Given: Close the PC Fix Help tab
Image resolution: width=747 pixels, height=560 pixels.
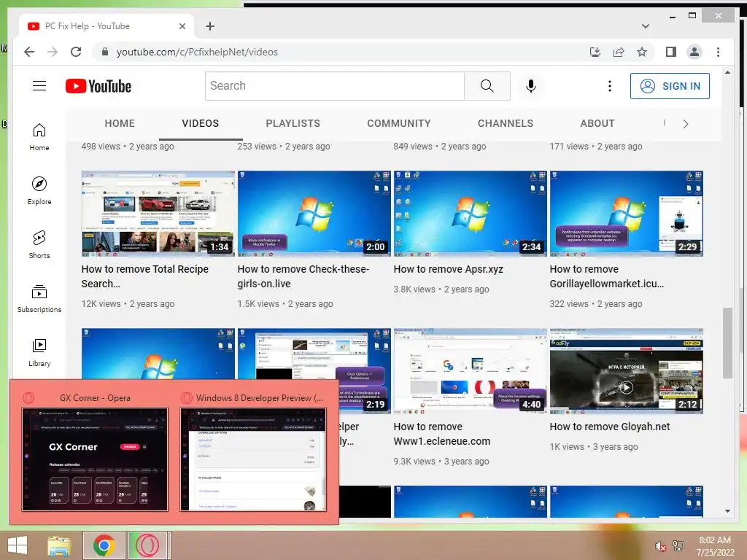Looking at the screenshot, I should point(182,26).
